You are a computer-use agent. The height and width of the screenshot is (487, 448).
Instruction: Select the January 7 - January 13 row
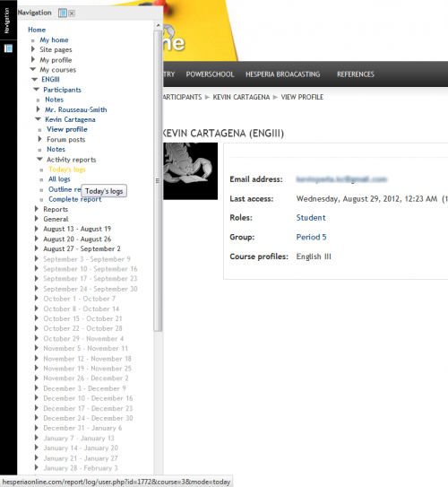click(79, 439)
